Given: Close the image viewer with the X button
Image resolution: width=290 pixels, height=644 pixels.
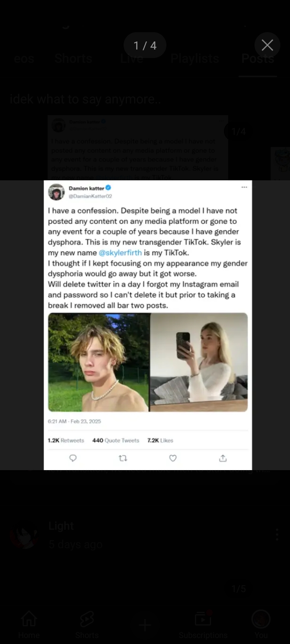Looking at the screenshot, I should click(267, 45).
